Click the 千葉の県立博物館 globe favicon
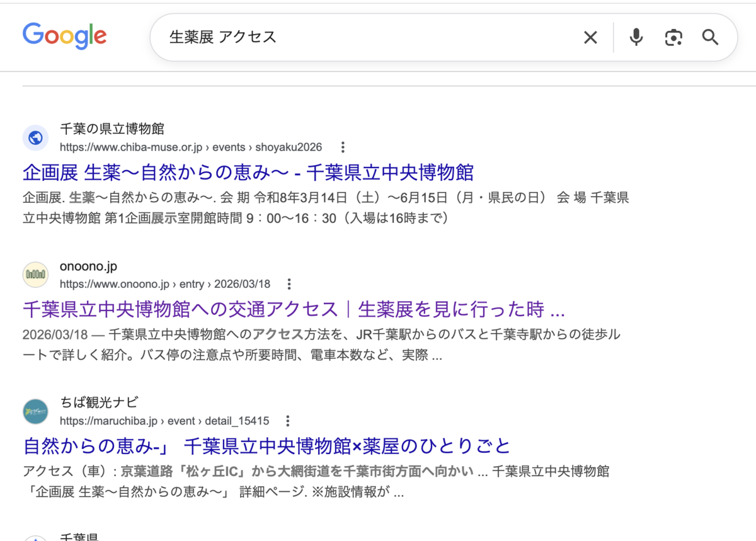 coord(36,138)
